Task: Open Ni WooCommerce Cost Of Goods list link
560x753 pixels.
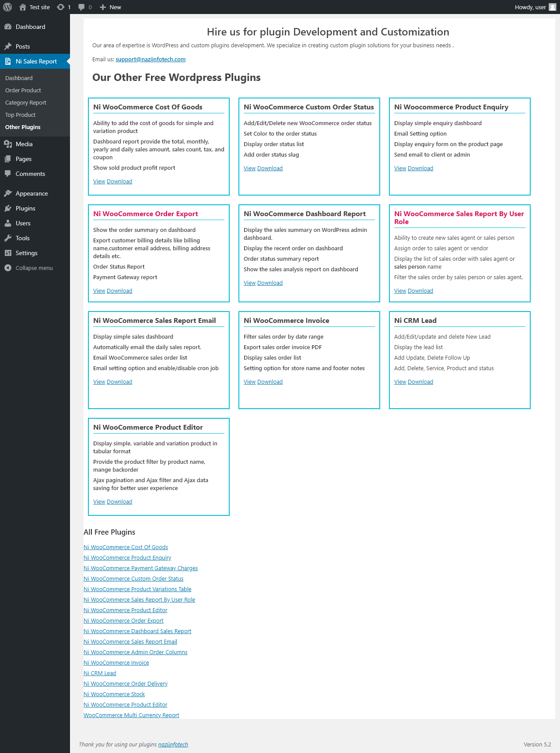Action: click(126, 547)
